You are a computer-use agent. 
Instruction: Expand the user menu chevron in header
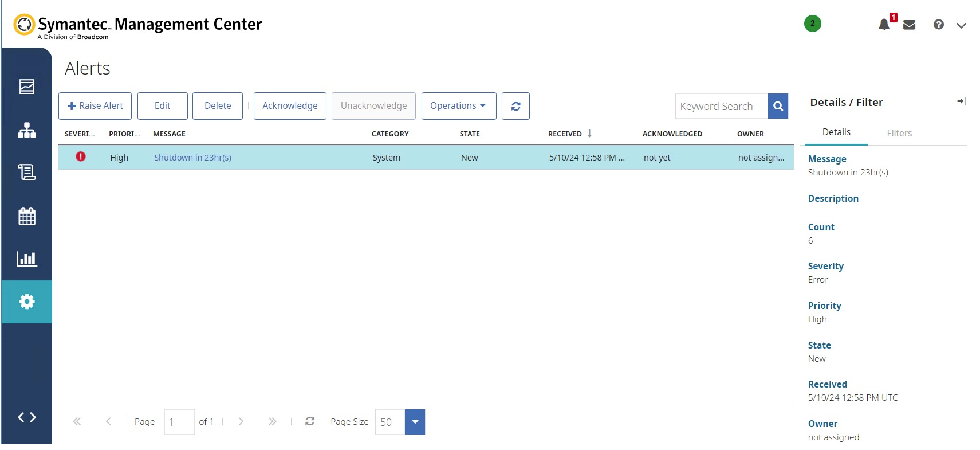pyautogui.click(x=961, y=25)
